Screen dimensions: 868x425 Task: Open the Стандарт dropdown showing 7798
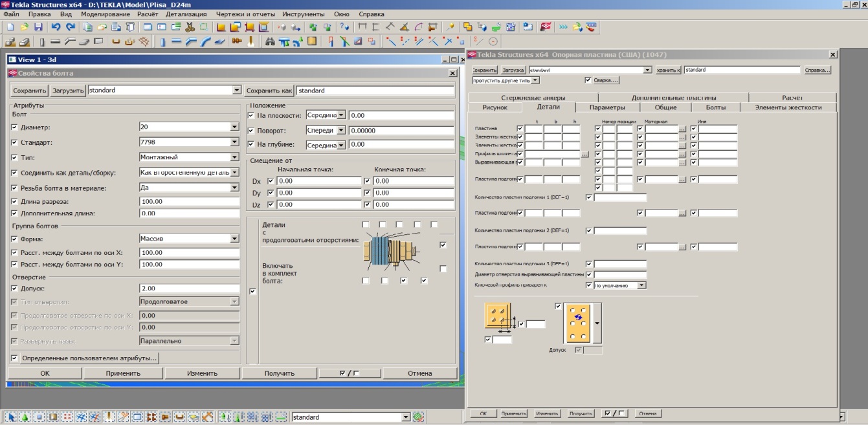(234, 142)
